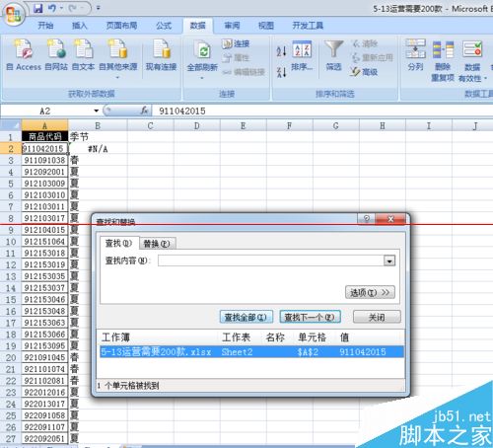Import data from a website (自网站)
Image resolution: width=493 pixels, height=448 pixels.
point(56,55)
